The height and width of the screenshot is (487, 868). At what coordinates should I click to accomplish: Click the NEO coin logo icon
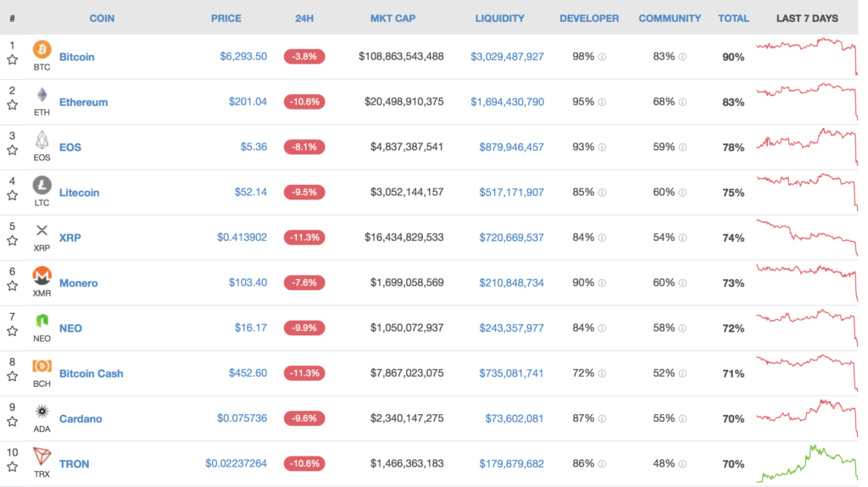[42, 320]
